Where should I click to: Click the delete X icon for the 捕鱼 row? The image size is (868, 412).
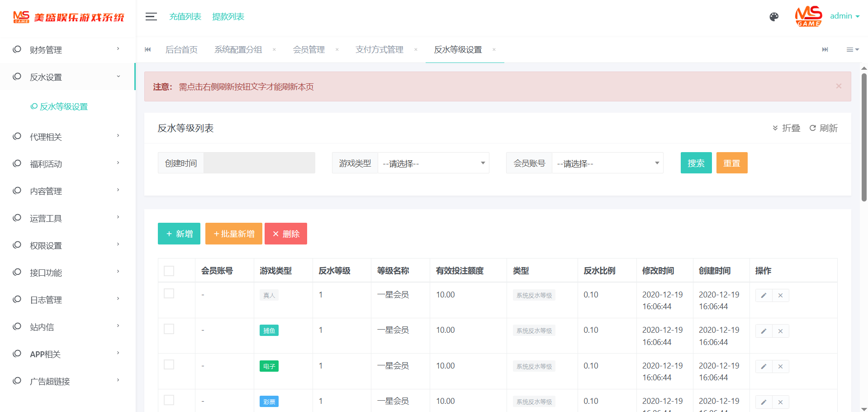pos(780,331)
